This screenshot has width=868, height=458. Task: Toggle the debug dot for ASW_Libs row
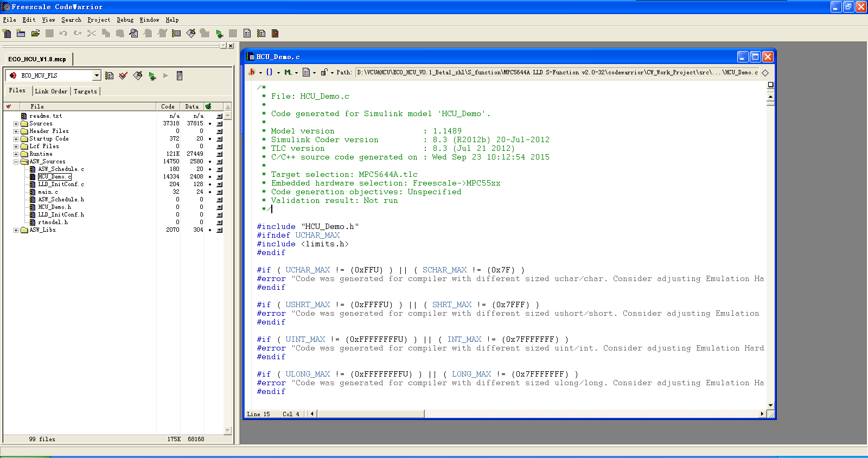click(209, 230)
